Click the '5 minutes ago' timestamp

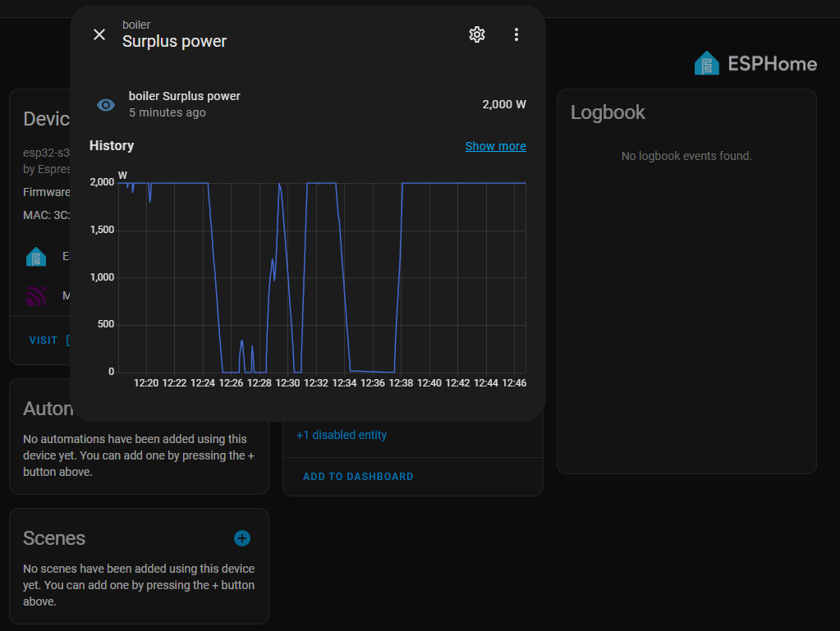click(x=168, y=112)
